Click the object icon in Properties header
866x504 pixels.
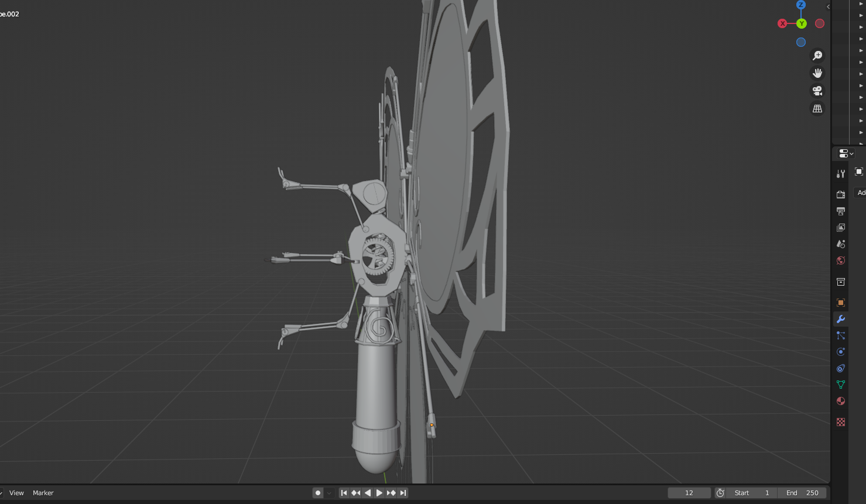coord(859,172)
